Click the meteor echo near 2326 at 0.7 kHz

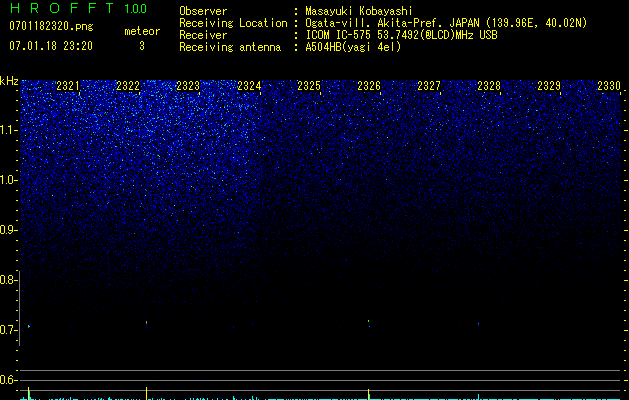369,323
